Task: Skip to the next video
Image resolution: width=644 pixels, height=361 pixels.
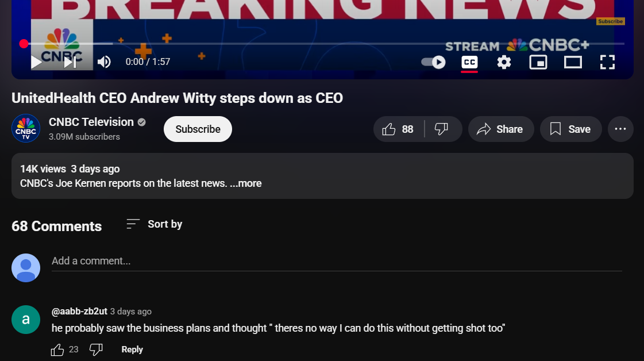Action: (x=70, y=62)
